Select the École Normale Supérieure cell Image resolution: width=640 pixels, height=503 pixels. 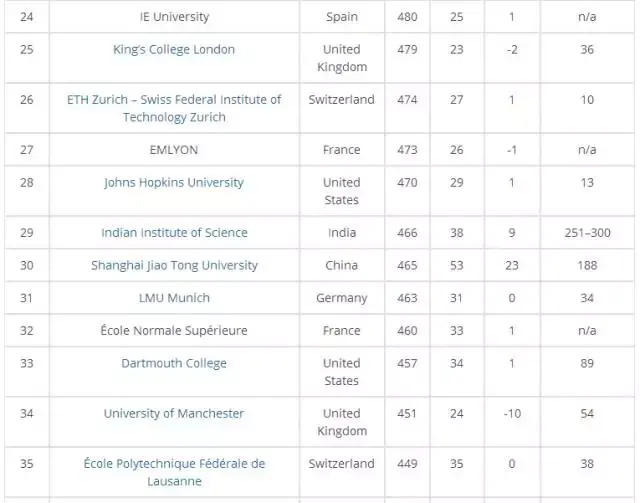pyautogui.click(x=174, y=331)
